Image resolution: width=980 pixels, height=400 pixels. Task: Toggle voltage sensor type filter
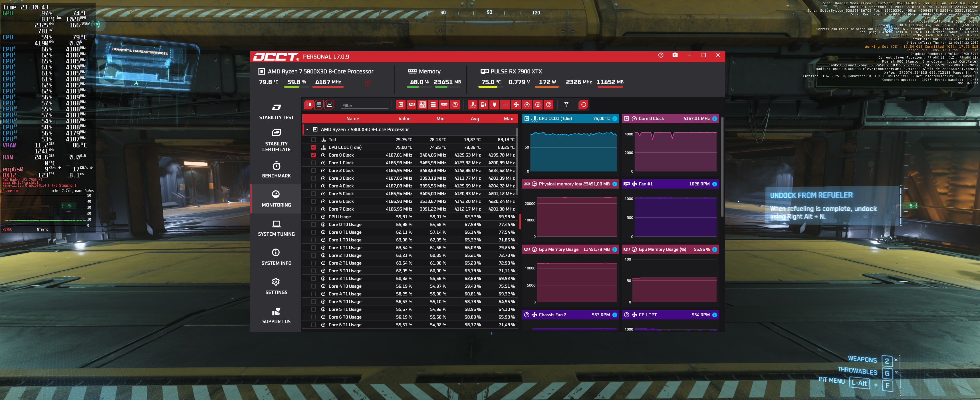click(x=505, y=104)
